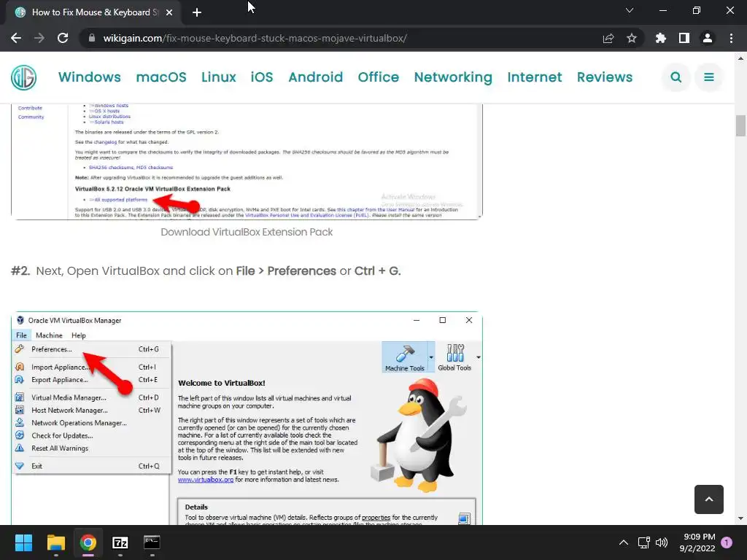Viewport: 747px width, 560px height.
Task: Click the scrollbar up arrow
Action: click(740, 58)
